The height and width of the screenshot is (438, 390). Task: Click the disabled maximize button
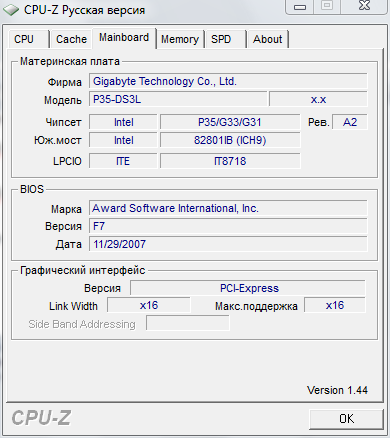coord(327,6)
